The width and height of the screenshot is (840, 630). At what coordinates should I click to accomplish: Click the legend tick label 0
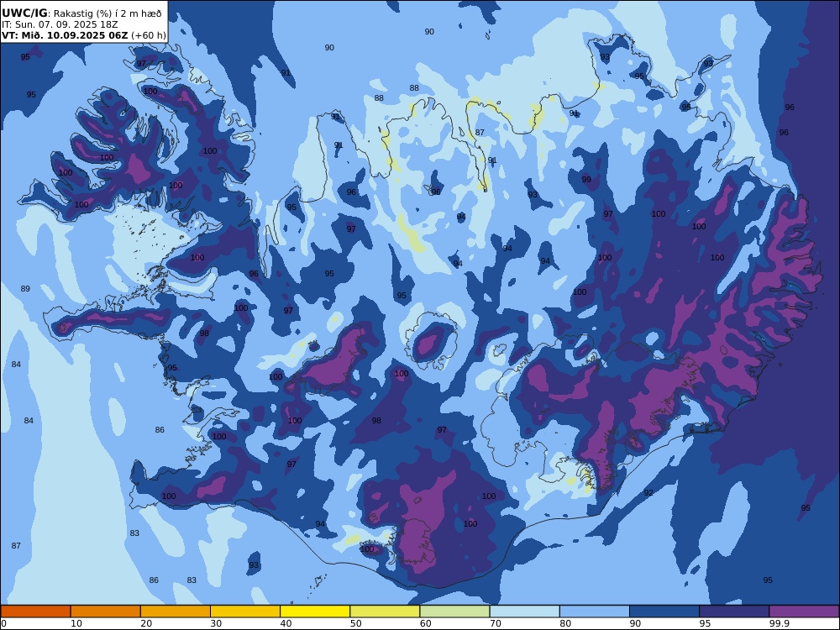pyautogui.click(x=3, y=623)
